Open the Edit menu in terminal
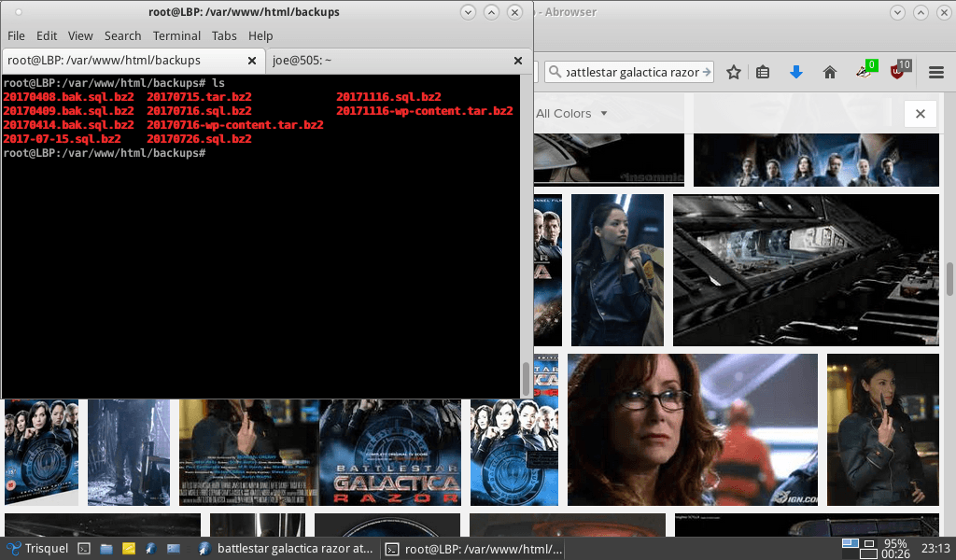Image resolution: width=956 pixels, height=560 pixels. (x=47, y=36)
